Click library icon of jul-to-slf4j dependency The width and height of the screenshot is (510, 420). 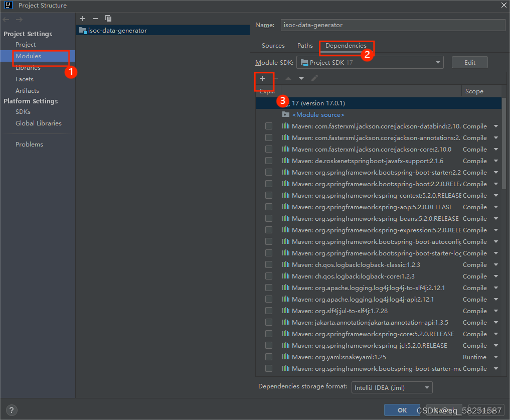point(285,311)
